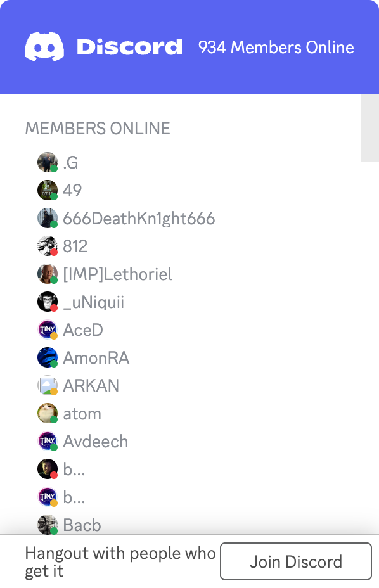
Task: Select the 934 Members Online text
Action: click(x=276, y=48)
